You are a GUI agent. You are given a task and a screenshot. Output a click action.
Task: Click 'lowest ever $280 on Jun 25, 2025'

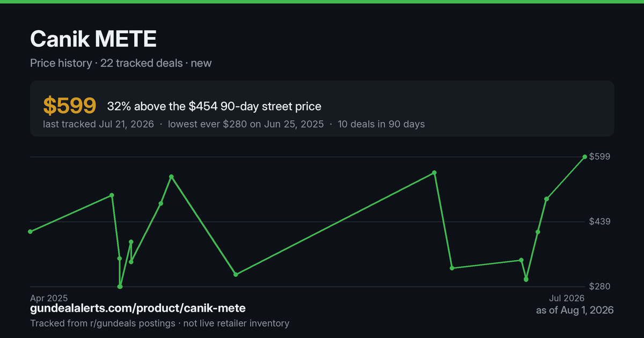coord(246,124)
